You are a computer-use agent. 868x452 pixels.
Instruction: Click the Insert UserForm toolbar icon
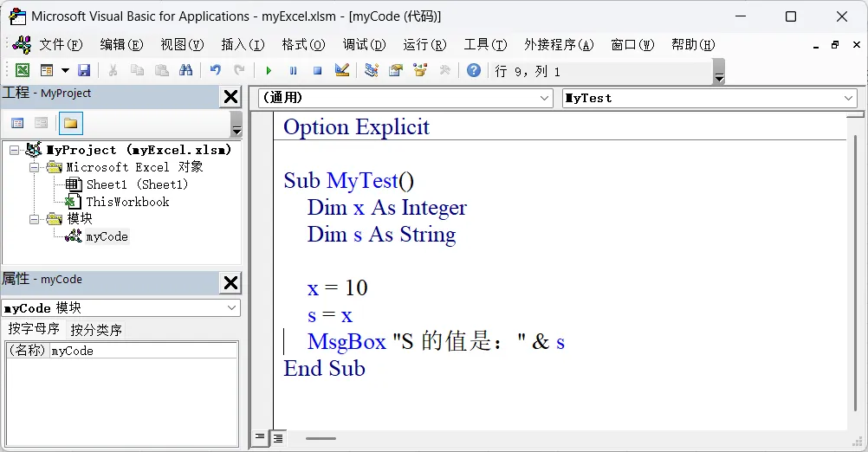[47, 70]
